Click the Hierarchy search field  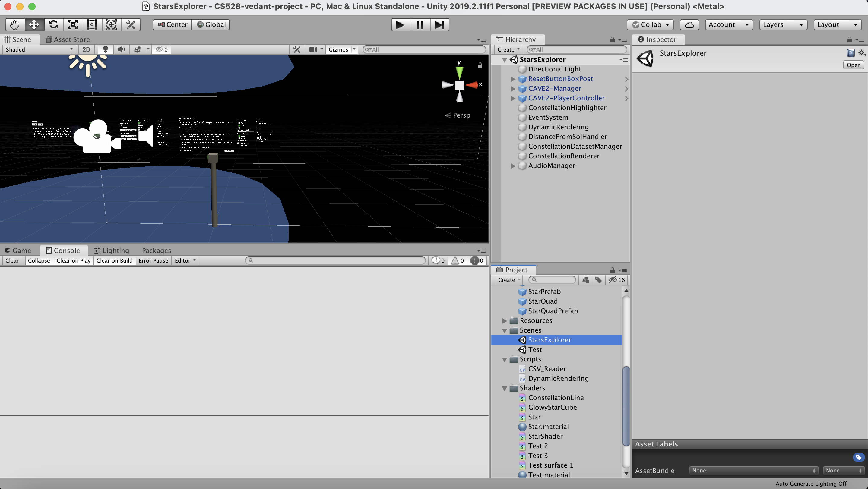(x=577, y=49)
